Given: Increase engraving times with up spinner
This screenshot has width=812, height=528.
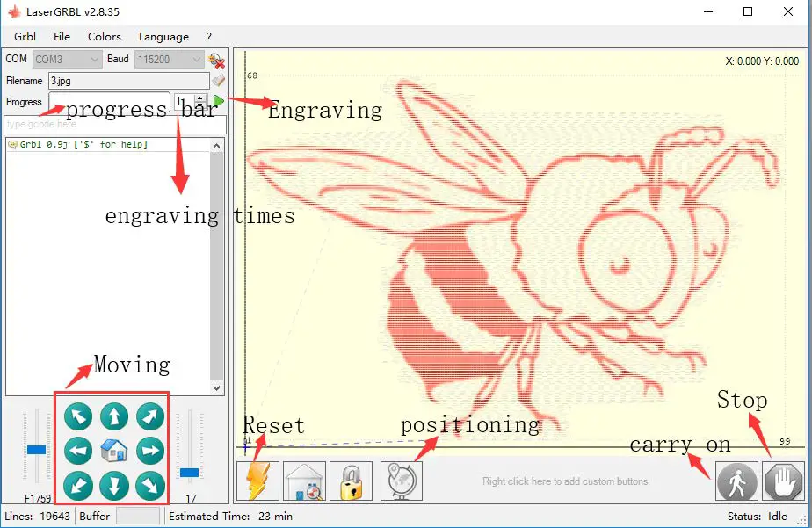Looking at the screenshot, I should pos(200,98).
